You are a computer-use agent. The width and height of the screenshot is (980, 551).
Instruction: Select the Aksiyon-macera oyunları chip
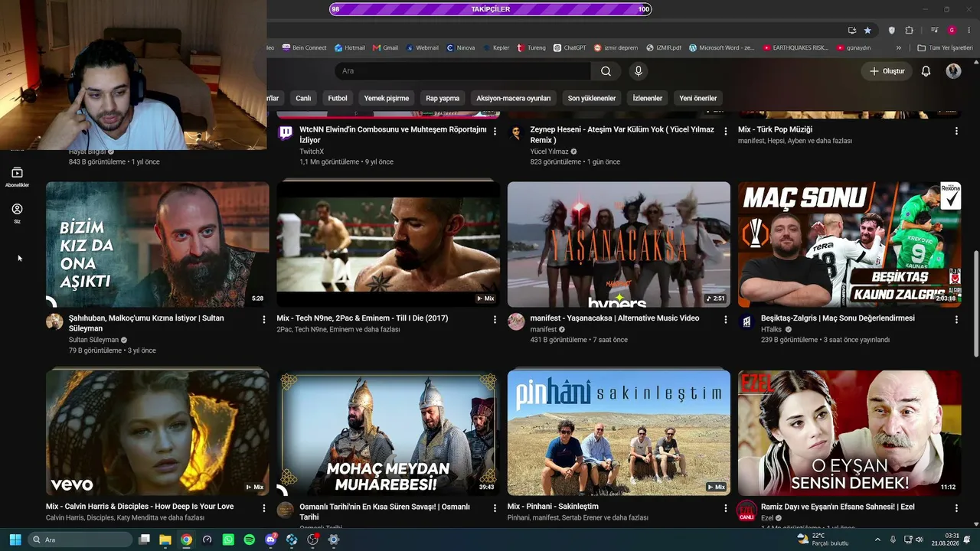tap(514, 98)
